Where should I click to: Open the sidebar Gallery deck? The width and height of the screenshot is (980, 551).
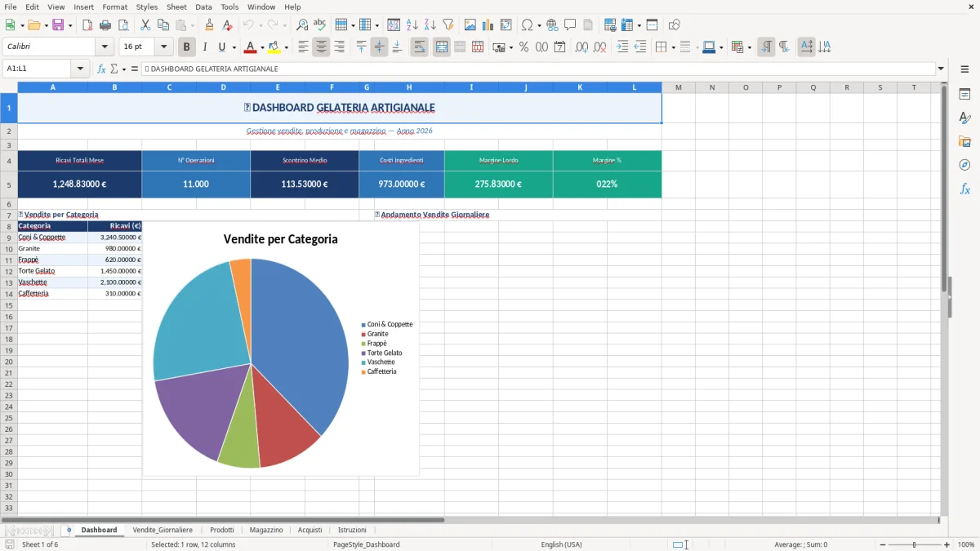[964, 142]
